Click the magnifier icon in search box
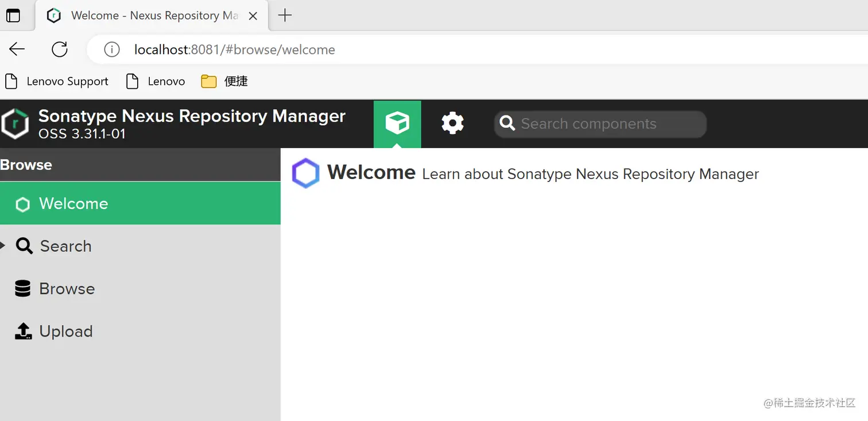Viewport: 868px width, 421px height. 507,123
